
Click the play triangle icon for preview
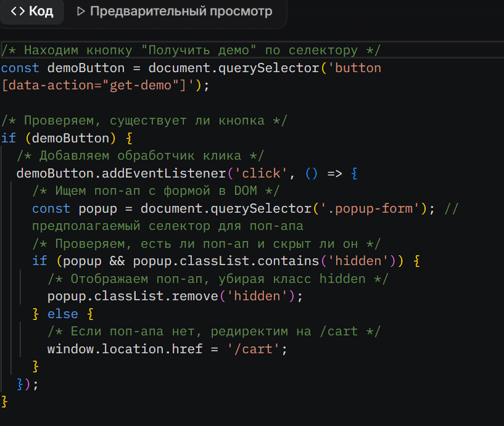point(80,11)
